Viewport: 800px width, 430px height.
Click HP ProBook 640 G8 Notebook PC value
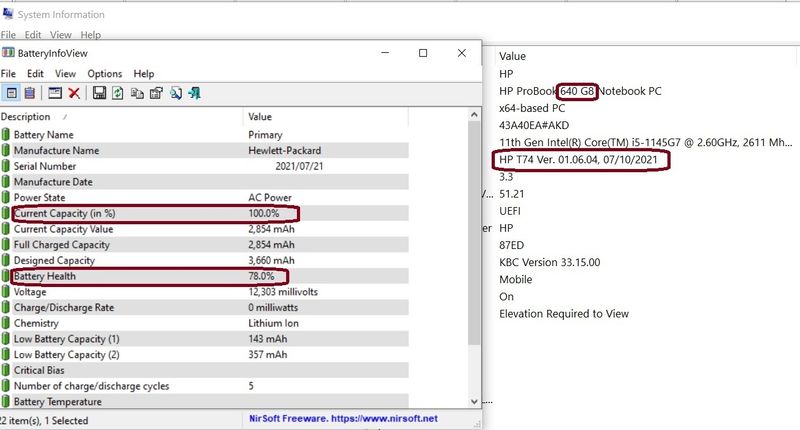580,91
